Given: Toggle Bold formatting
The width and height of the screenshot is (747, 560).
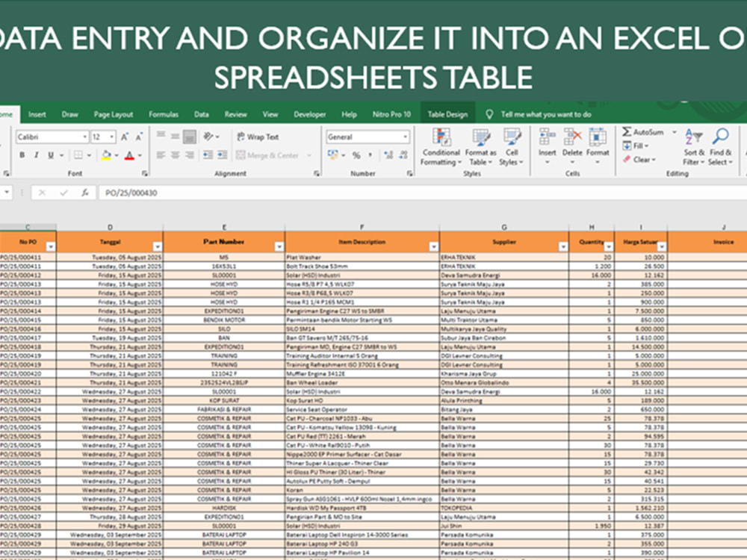Looking at the screenshot, I should point(22,155).
